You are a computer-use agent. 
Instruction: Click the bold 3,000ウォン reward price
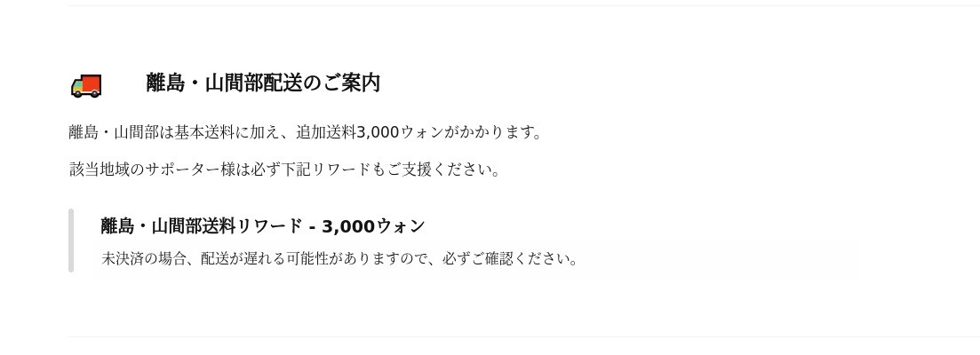[x=373, y=226]
